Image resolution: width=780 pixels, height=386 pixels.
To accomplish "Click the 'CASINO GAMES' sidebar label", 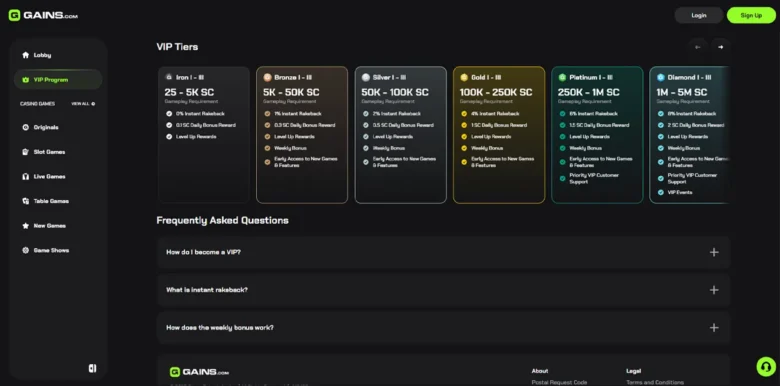I will click(37, 104).
